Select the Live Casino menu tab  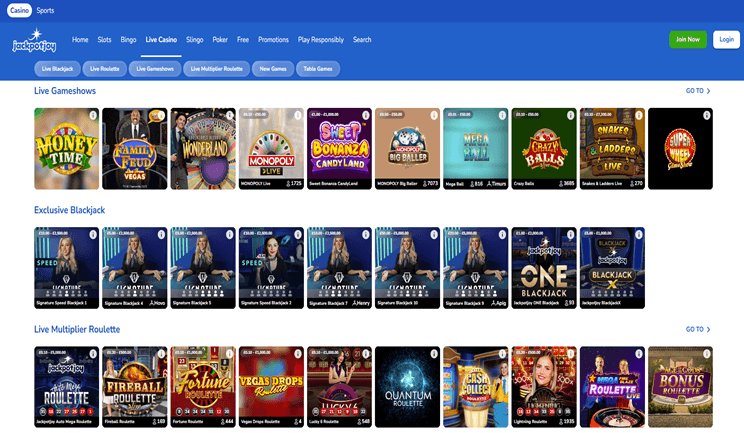click(161, 40)
